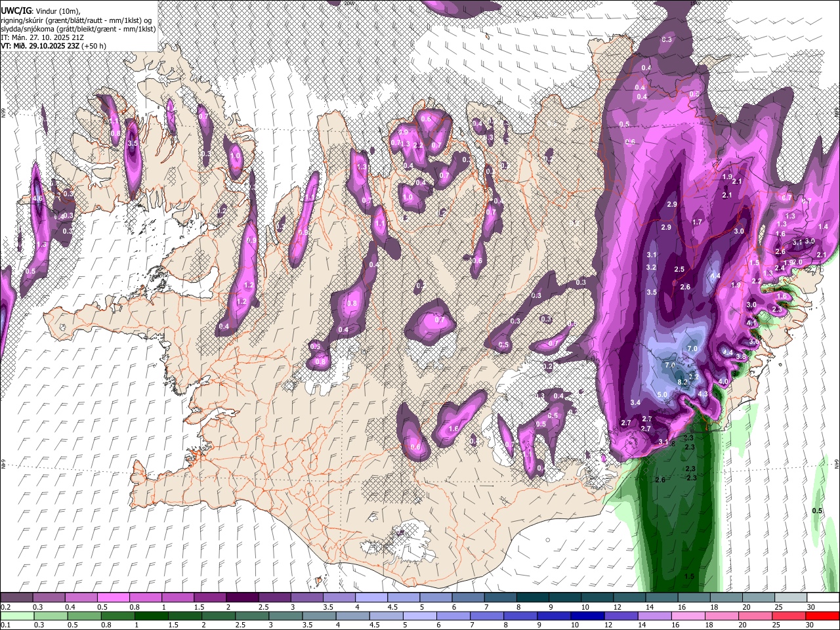This screenshot has height=630, width=840.
Task: Pick the bright pink swatch between 0.5 and 0.8, upper scale
Action: point(113,598)
